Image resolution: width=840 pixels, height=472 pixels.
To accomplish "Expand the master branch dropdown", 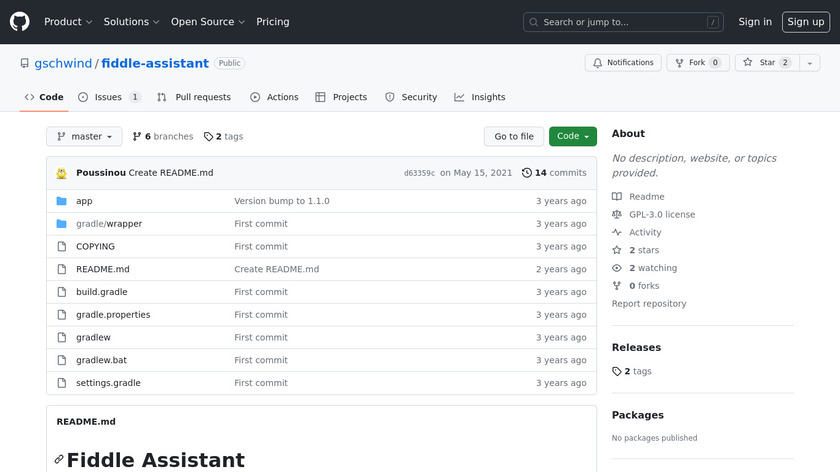I will click(x=85, y=137).
